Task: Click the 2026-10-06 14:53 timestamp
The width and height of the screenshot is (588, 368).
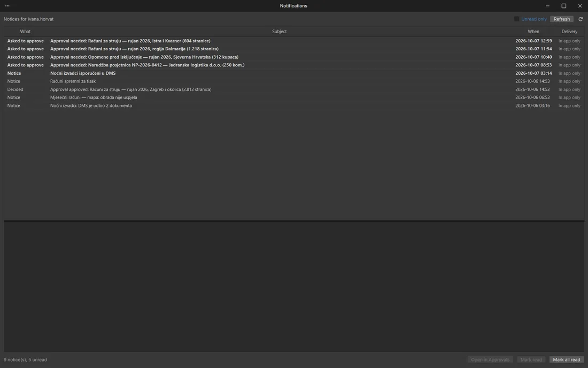Action: click(x=532, y=81)
